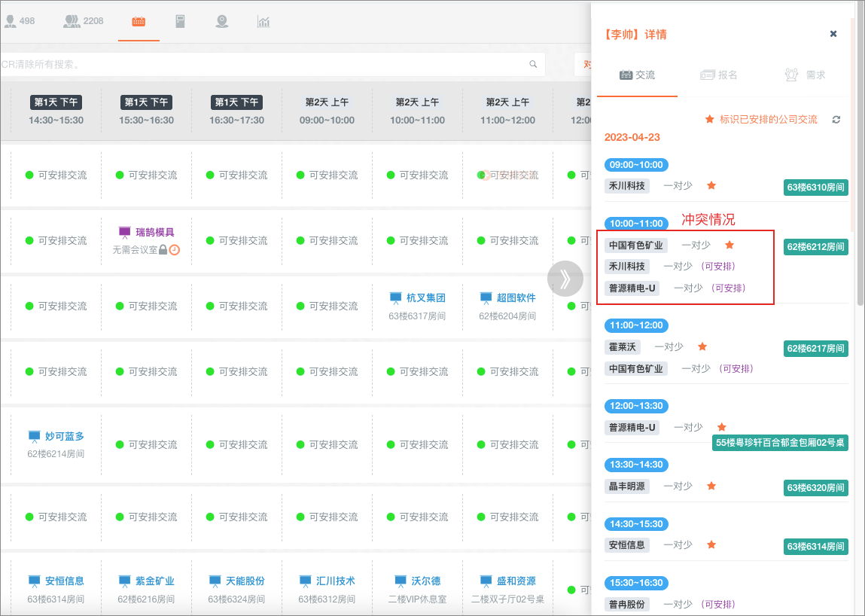
Task: Open the group icon tab showing 2208
Action: coord(84,21)
